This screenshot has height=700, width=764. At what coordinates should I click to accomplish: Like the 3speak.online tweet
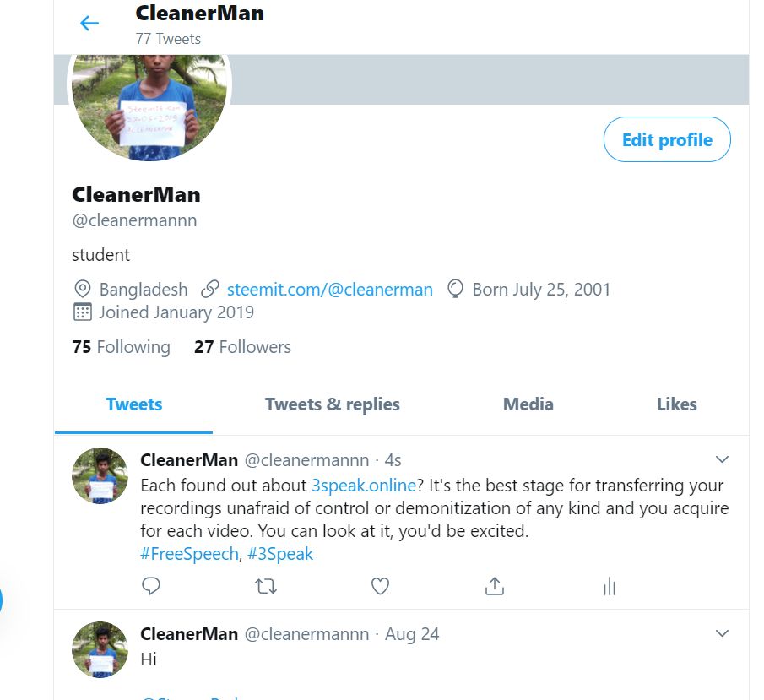[x=380, y=586]
